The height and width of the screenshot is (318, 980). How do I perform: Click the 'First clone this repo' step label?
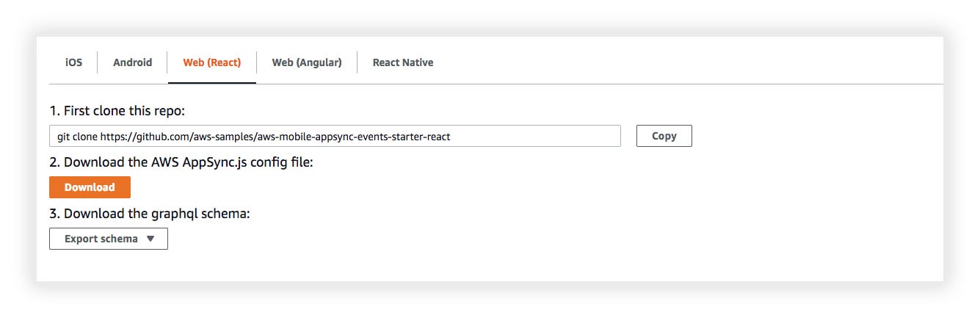point(117,111)
